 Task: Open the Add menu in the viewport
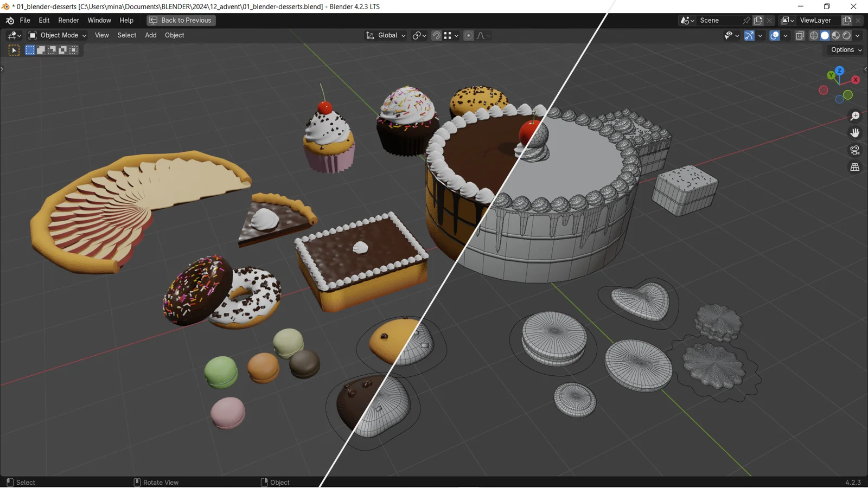tap(150, 35)
